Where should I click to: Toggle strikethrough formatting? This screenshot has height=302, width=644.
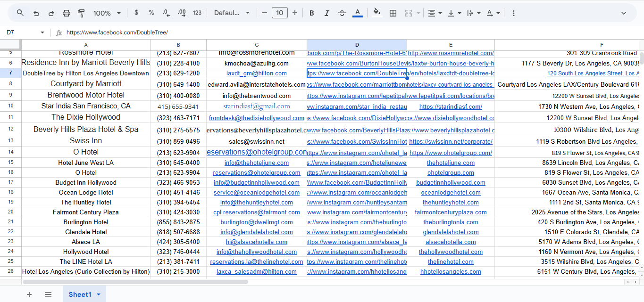point(342,13)
